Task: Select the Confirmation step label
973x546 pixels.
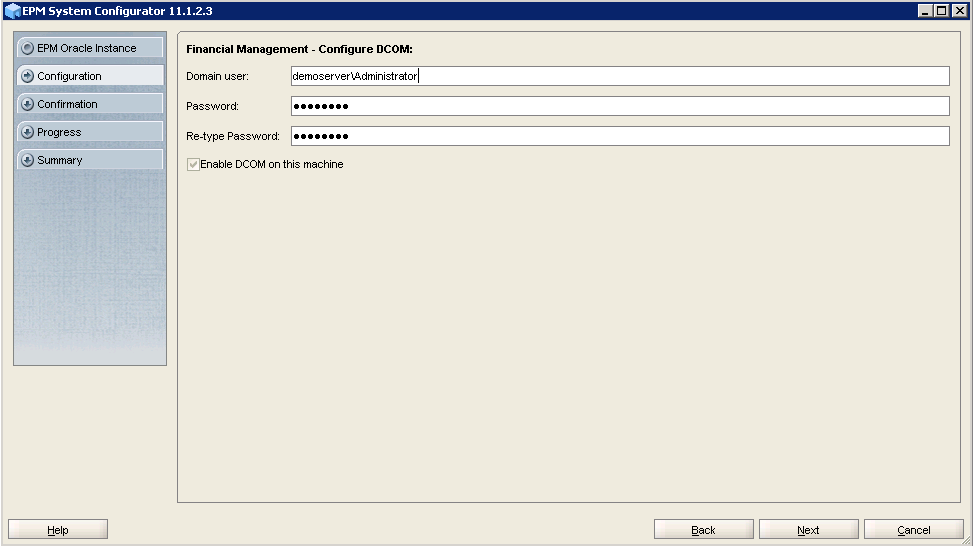Action: pyautogui.click(x=67, y=104)
